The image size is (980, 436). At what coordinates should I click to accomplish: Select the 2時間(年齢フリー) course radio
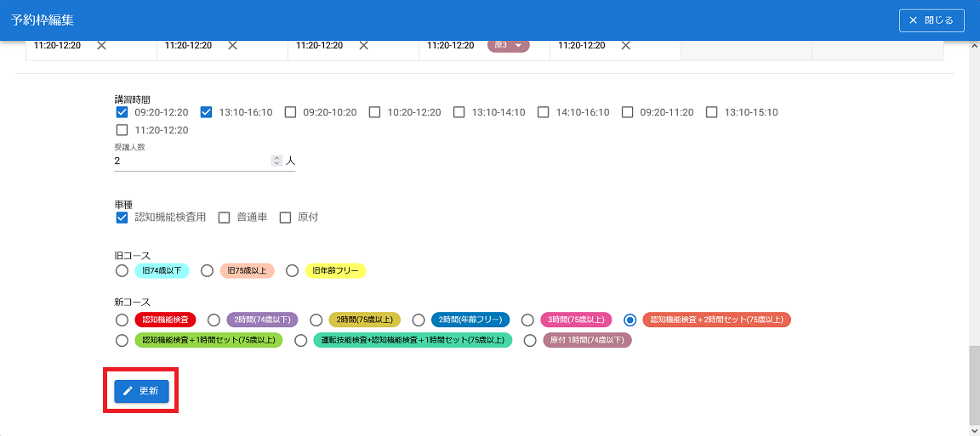[x=419, y=320]
